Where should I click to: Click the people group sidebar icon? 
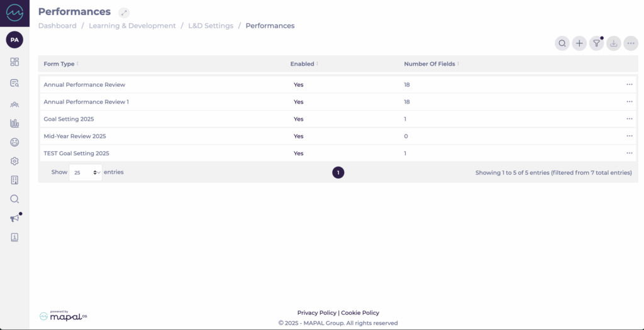click(14, 104)
